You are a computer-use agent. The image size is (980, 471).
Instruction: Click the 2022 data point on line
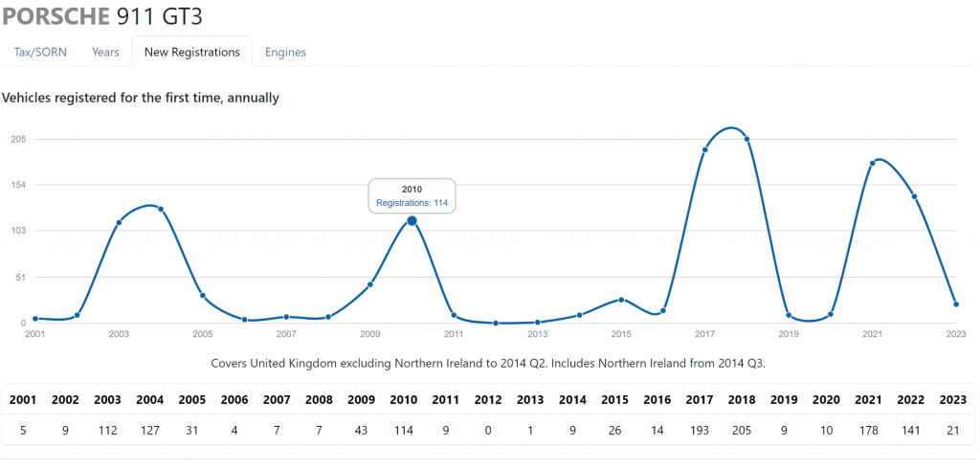coord(914,196)
